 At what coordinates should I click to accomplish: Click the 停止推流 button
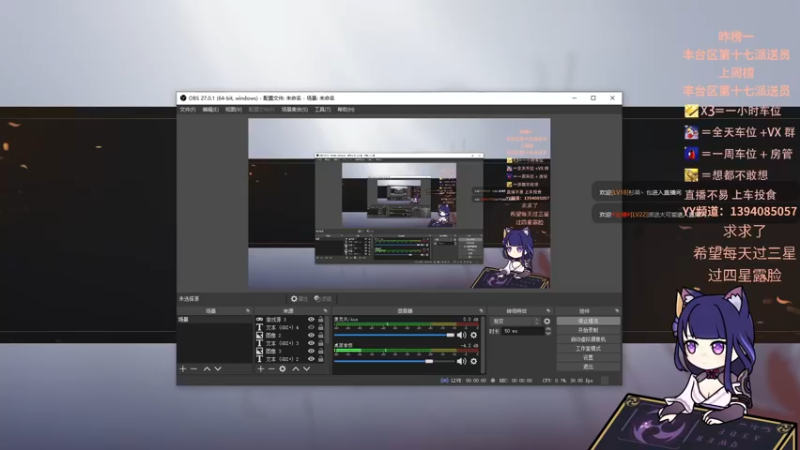pyautogui.click(x=588, y=321)
